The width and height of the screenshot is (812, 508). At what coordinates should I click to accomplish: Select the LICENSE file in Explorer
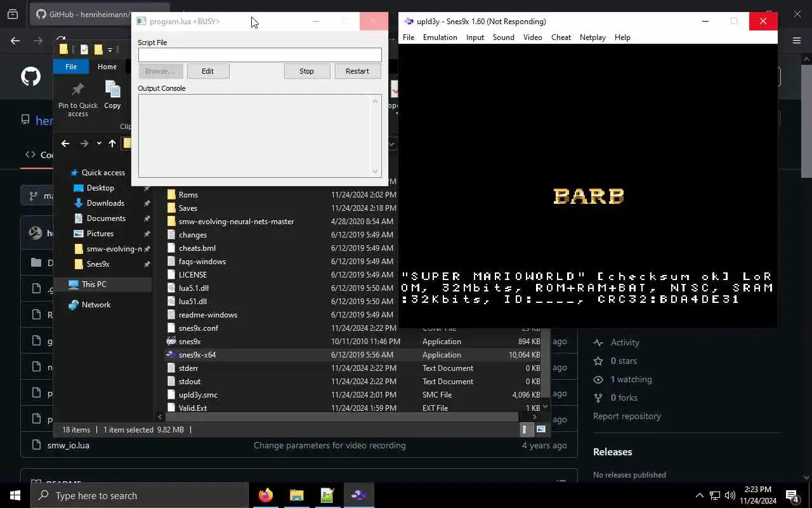[x=192, y=275]
